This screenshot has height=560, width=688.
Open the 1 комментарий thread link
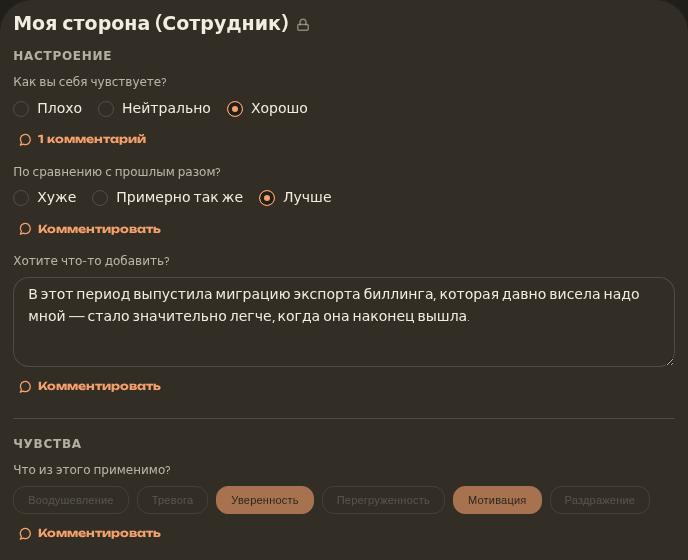click(92, 139)
